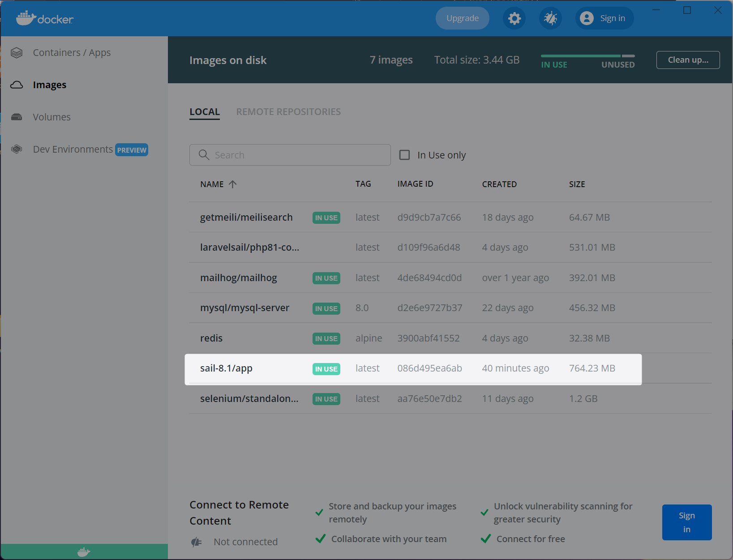Image resolution: width=733 pixels, height=560 pixels.
Task: Click image ID d2e6e9727b37
Action: coord(430,308)
